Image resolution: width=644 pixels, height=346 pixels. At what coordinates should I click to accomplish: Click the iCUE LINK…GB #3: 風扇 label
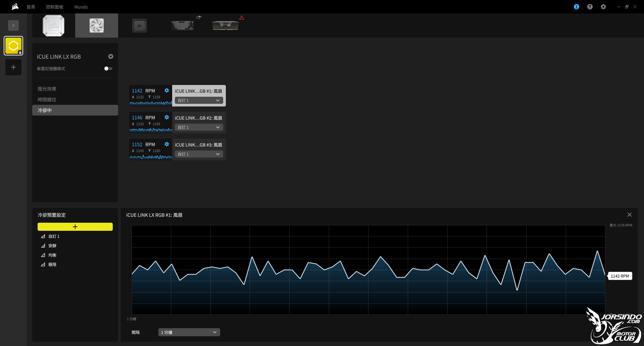pos(198,145)
